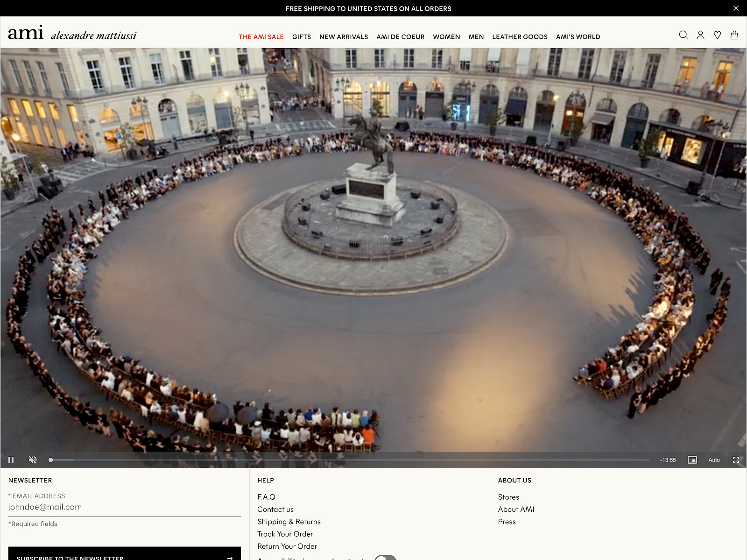Open the shopping cart bag icon
The image size is (747, 560).
coord(734,35)
